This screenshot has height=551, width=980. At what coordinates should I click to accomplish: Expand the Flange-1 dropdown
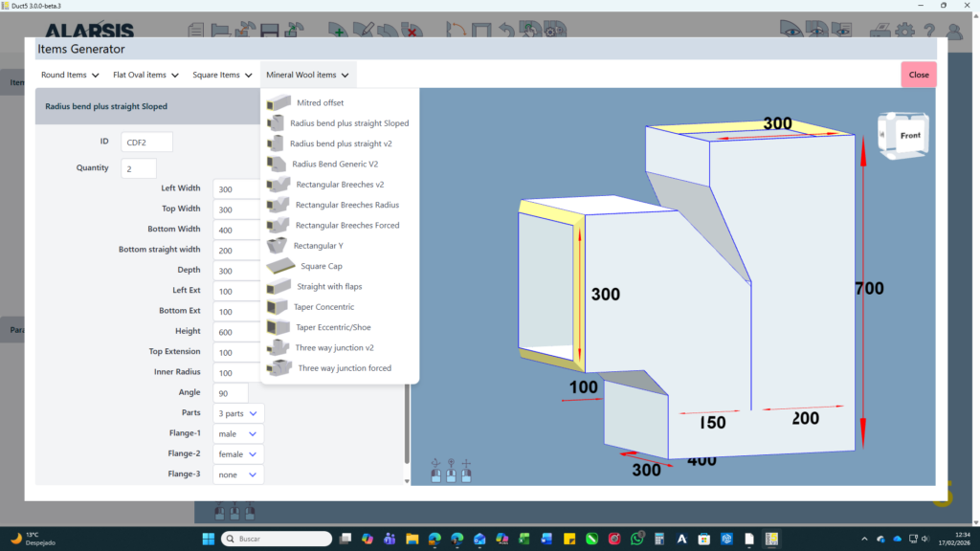coord(239,433)
